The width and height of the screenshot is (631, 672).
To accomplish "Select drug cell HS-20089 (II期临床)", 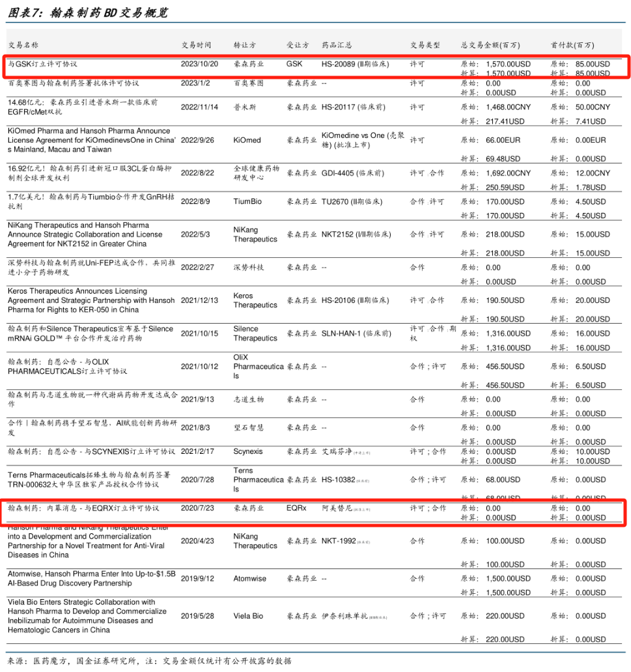I will 356,64.
